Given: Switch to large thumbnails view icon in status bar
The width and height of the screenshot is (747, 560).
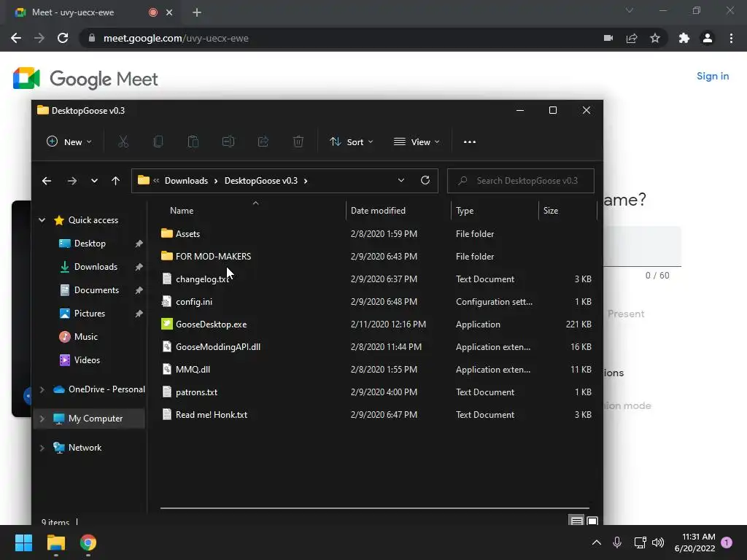Looking at the screenshot, I should [592, 521].
